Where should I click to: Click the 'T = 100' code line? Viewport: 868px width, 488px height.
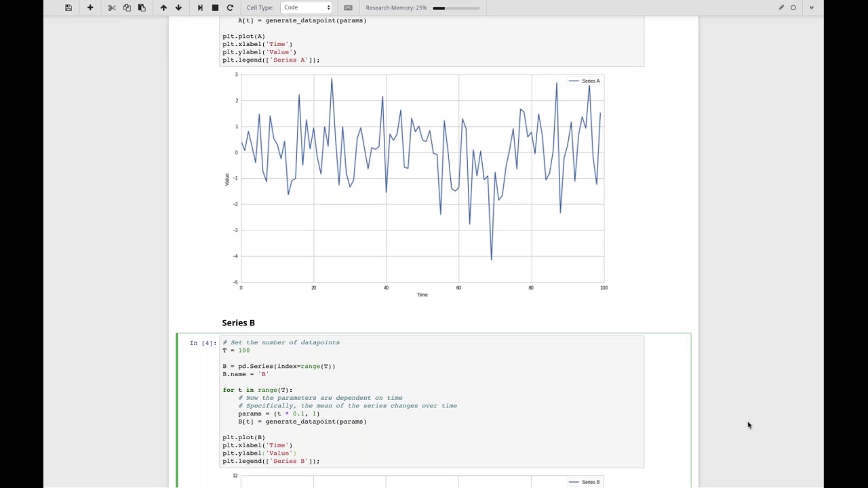[236, 350]
